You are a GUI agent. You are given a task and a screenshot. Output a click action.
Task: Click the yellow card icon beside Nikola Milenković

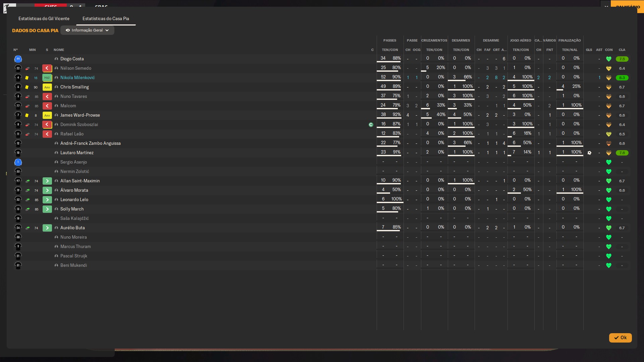[27, 78]
